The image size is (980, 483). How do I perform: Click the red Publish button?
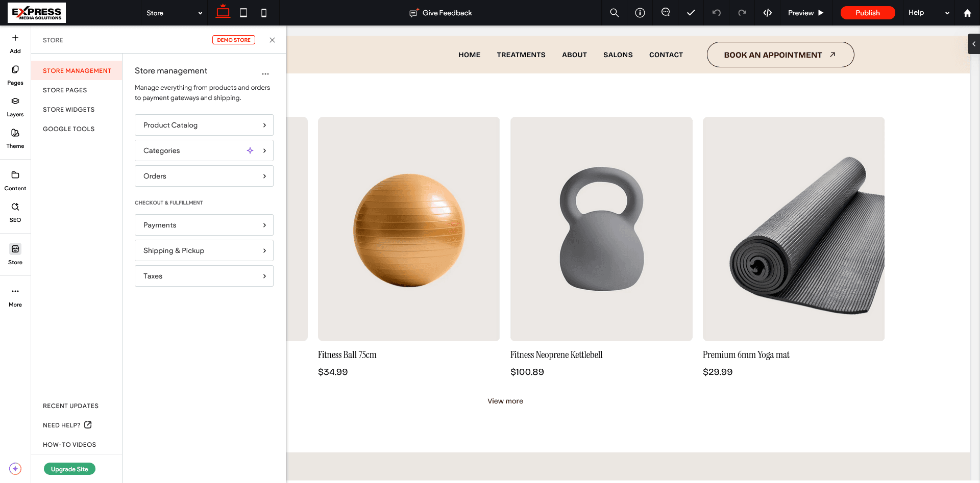click(867, 13)
